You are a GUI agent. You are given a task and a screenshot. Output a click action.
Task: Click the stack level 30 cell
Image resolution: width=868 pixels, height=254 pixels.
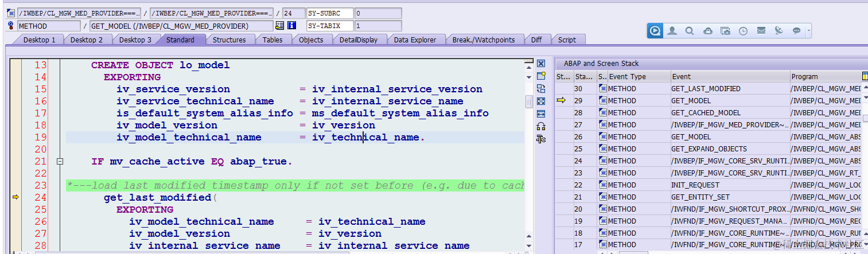click(585, 88)
